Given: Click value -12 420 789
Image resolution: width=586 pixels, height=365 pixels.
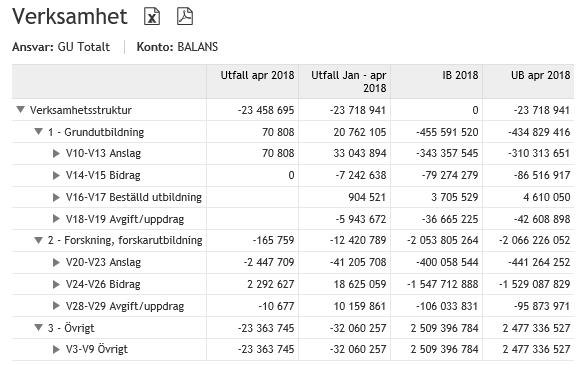Looking at the screenshot, I should (358, 240).
